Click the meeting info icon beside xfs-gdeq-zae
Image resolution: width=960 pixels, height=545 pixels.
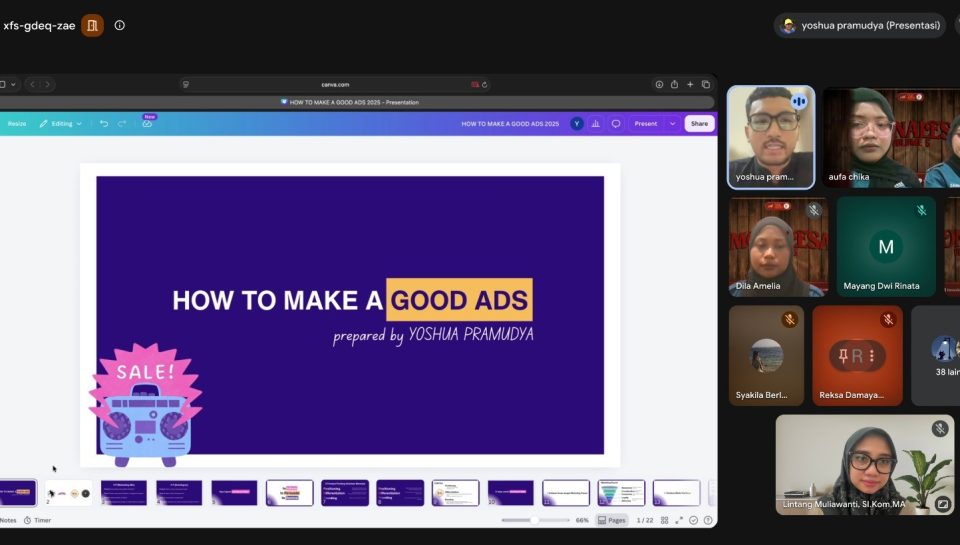[x=119, y=25]
